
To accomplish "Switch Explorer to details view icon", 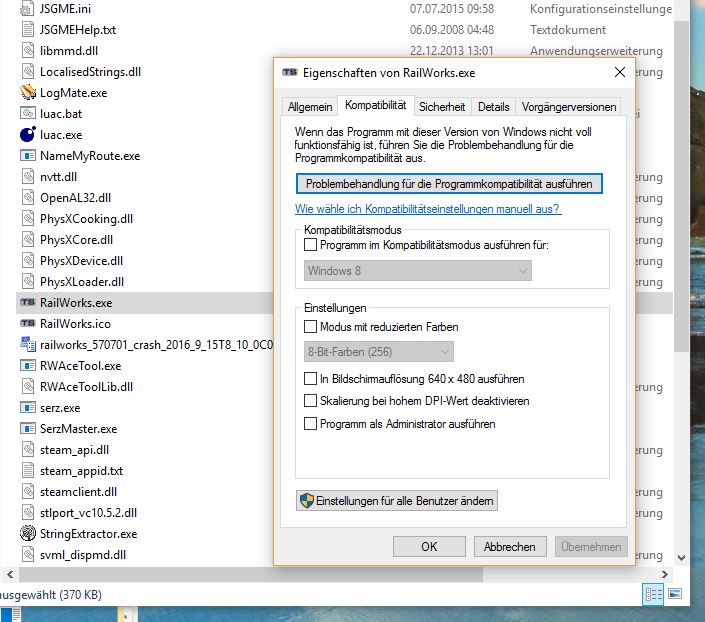I will [654, 595].
